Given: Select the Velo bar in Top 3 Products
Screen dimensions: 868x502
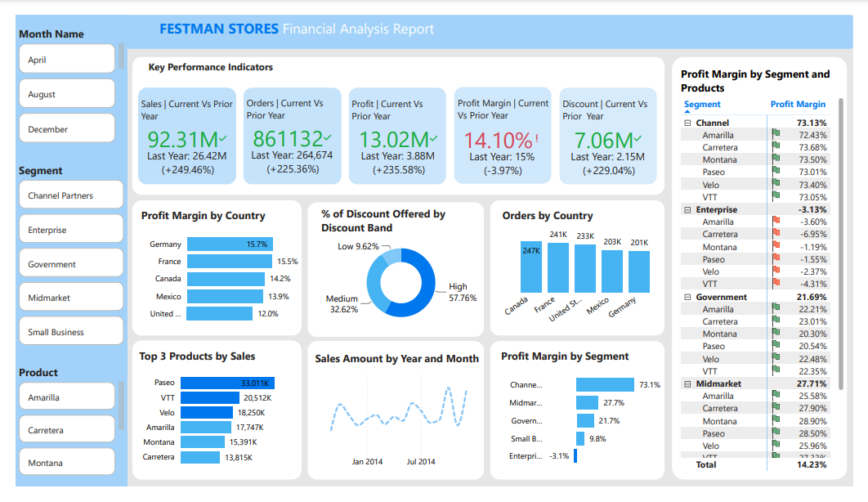Looking at the screenshot, I should click(x=207, y=413).
